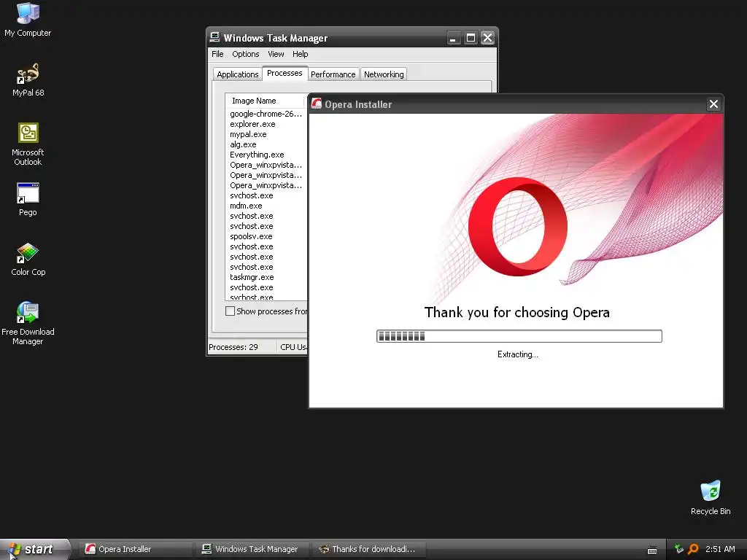Switch to the Processes tab
Viewport: 747px width, 560px height.
pyautogui.click(x=285, y=73)
